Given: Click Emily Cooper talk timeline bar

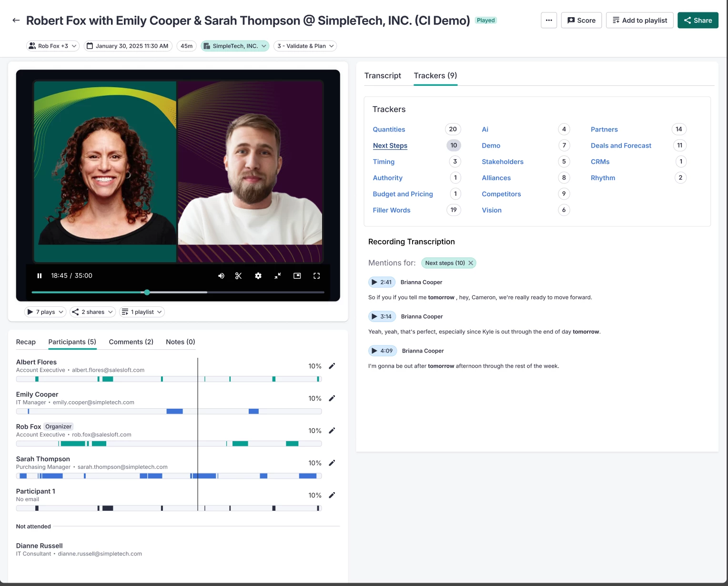Looking at the screenshot, I should (169, 411).
